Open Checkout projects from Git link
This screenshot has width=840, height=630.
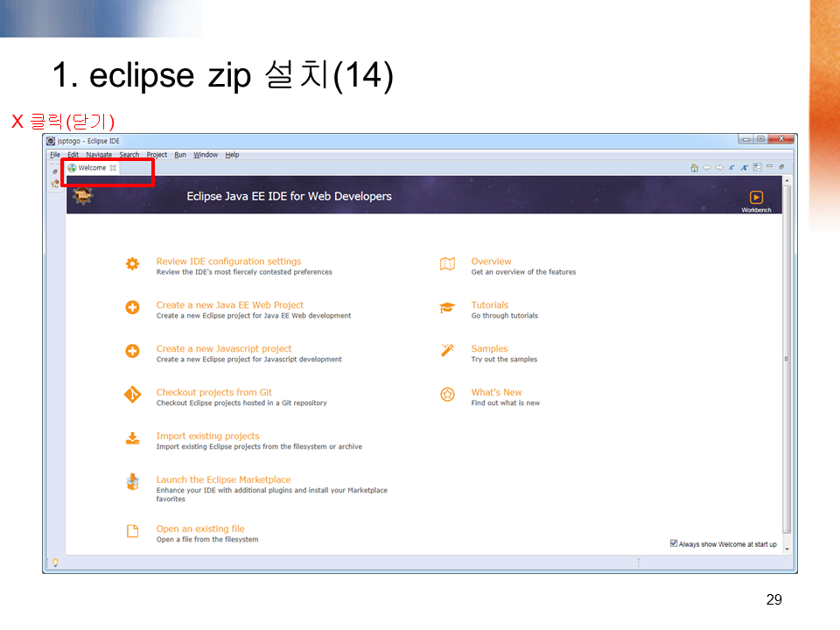click(214, 392)
